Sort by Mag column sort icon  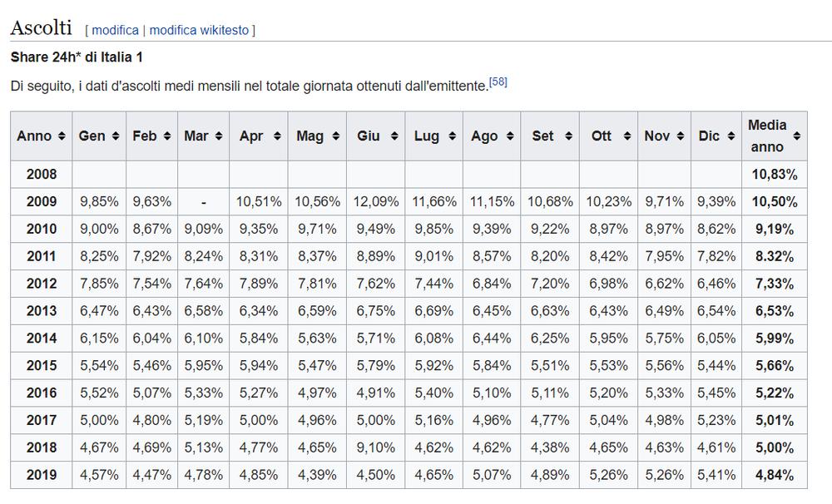334,136
